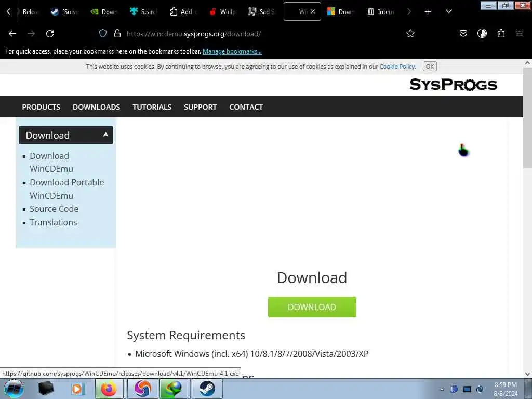Viewport: 532px width, 399px height.
Task: Open the Manage bookmarks link
Action: click(x=232, y=51)
